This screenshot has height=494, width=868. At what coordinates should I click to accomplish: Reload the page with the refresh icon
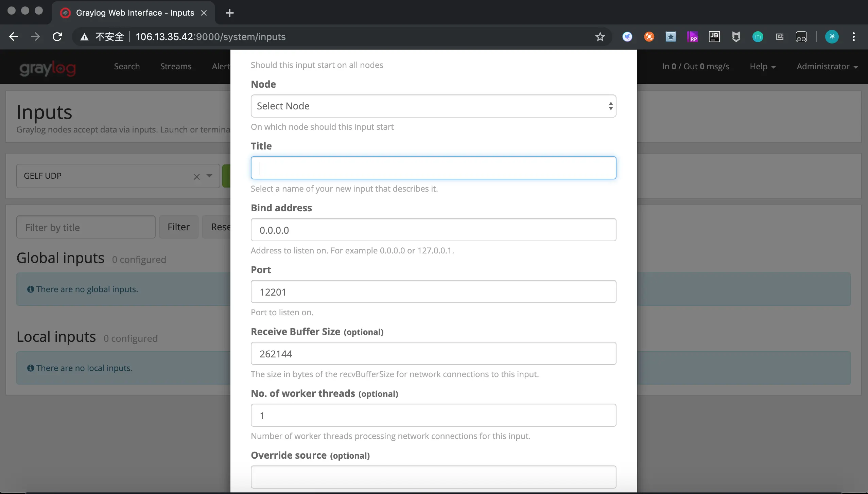(57, 37)
